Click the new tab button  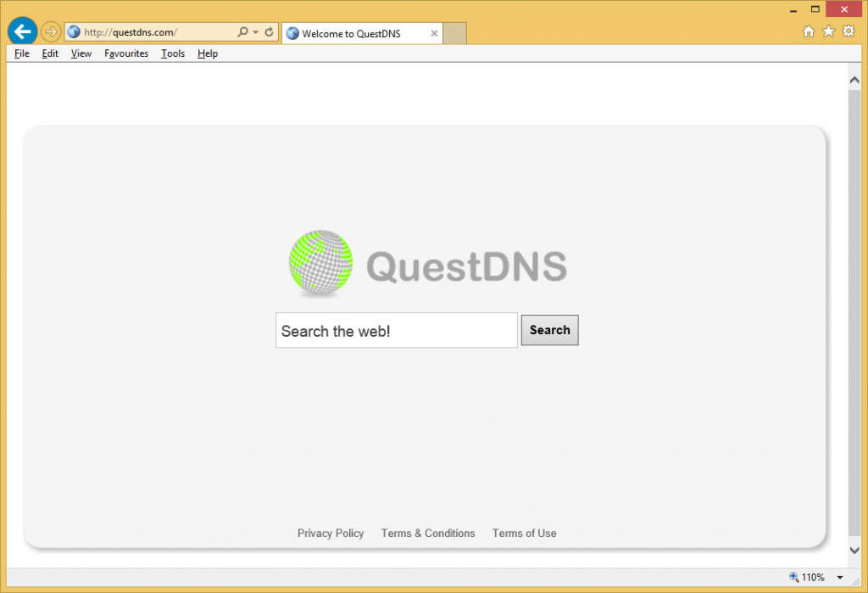point(455,34)
